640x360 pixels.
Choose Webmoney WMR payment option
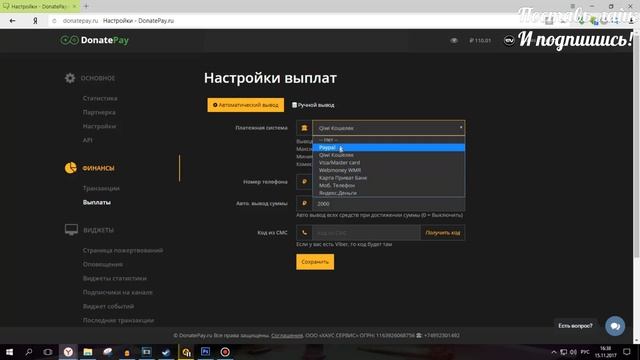389,170
